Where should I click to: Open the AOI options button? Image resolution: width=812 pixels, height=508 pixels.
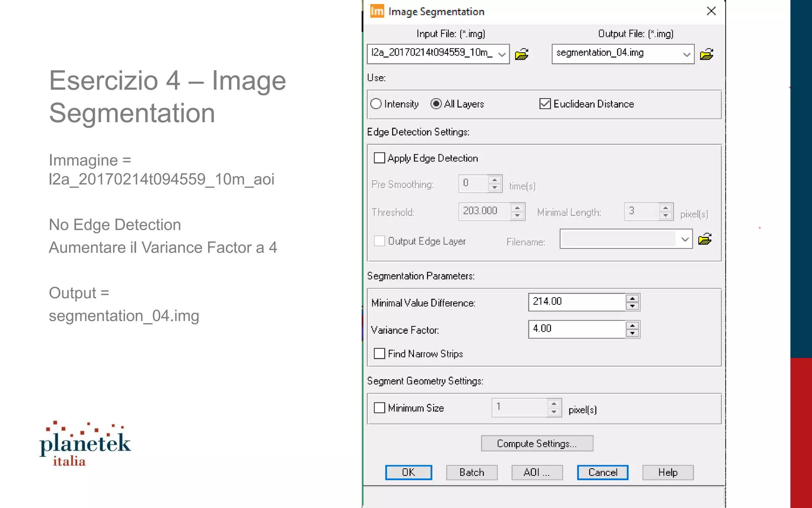[537, 472]
